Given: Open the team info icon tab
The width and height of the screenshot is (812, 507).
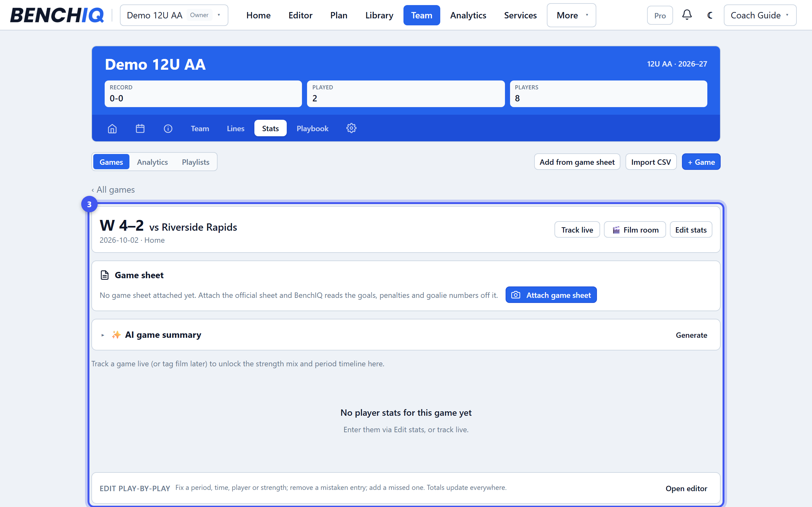Looking at the screenshot, I should [x=168, y=128].
